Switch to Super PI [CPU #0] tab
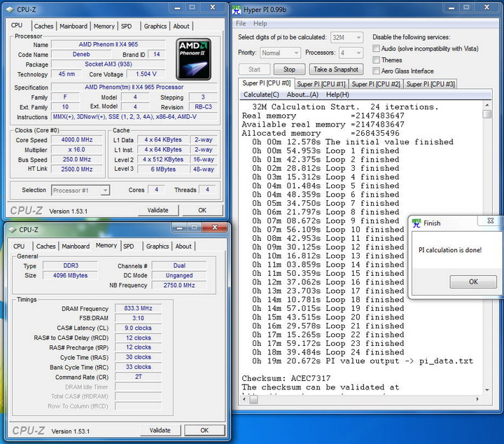504x444 pixels. 266,83
